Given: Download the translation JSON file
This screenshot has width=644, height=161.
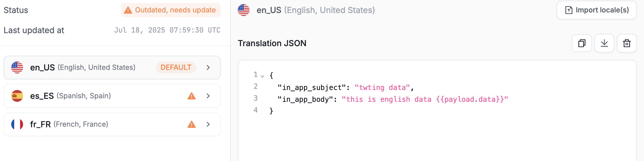Looking at the screenshot, I should 604,43.
